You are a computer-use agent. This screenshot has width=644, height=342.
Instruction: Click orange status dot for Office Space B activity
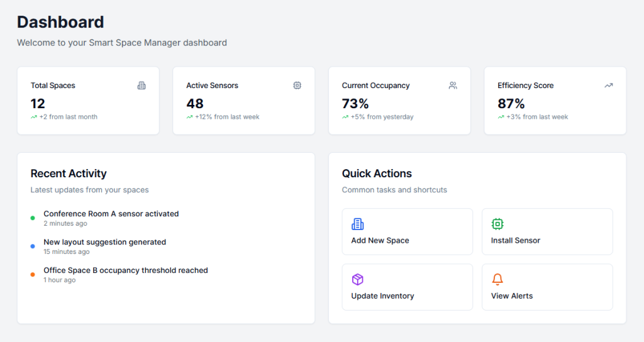(x=33, y=275)
